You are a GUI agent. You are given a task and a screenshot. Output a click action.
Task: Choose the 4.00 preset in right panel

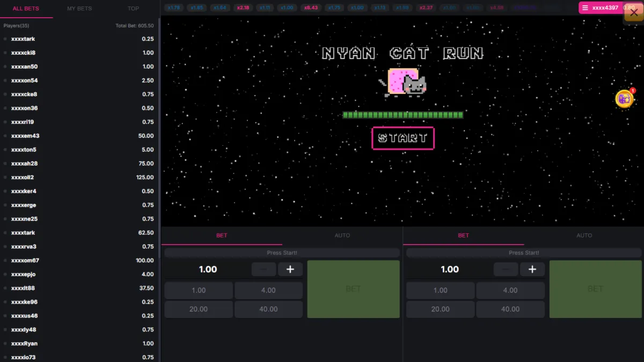pyautogui.click(x=510, y=290)
